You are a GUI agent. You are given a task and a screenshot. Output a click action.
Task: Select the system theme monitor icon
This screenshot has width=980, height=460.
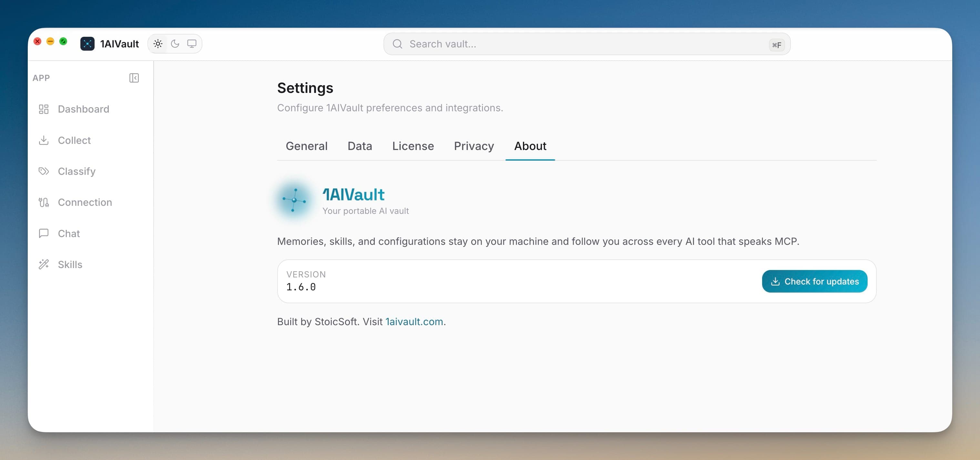coord(192,44)
